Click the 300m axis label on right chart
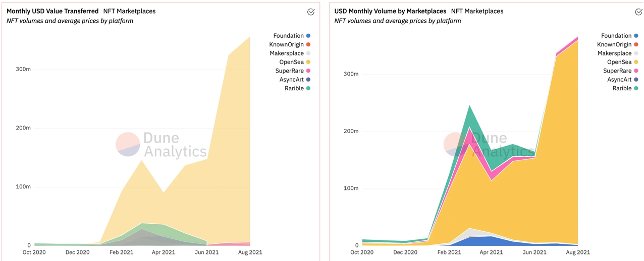This screenshot has height=261, width=644. tap(351, 74)
